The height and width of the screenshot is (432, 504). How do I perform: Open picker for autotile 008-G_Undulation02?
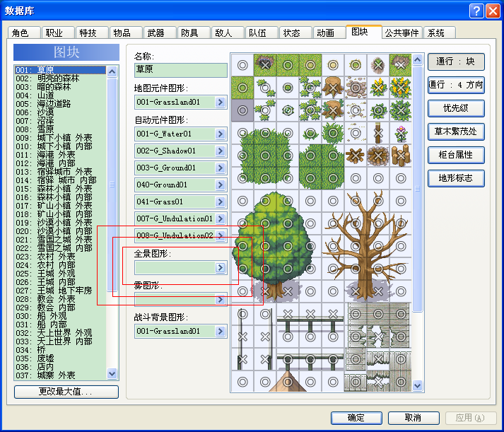pyautogui.click(x=221, y=235)
